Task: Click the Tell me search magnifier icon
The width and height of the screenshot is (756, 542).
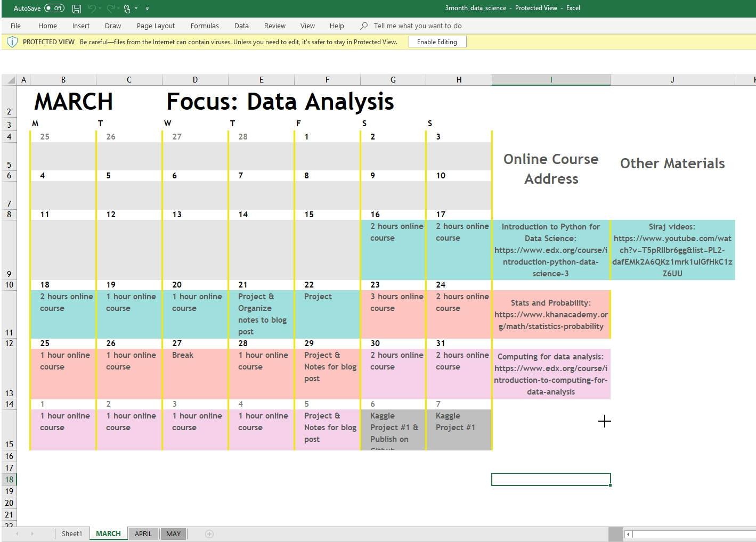Action: click(364, 26)
